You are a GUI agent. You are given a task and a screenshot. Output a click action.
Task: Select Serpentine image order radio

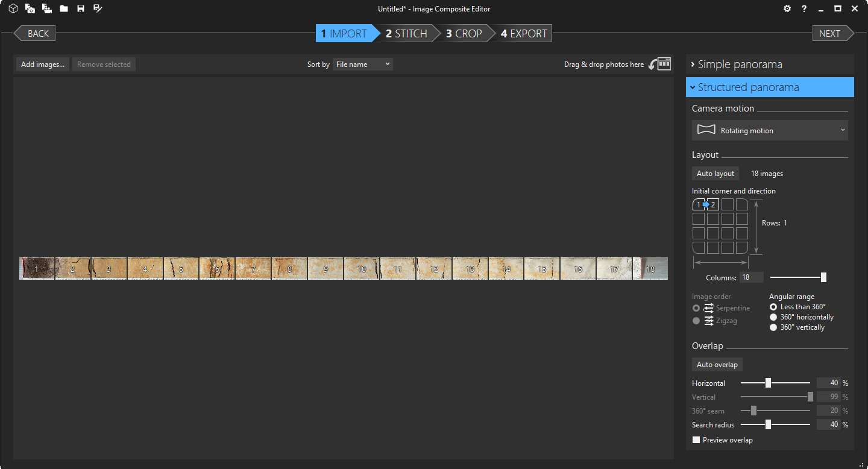pyautogui.click(x=696, y=308)
